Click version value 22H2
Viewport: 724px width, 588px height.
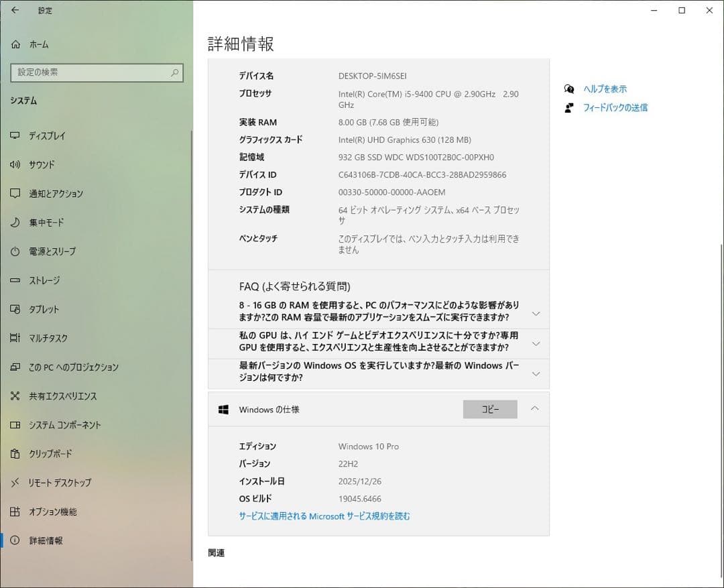tap(348, 464)
